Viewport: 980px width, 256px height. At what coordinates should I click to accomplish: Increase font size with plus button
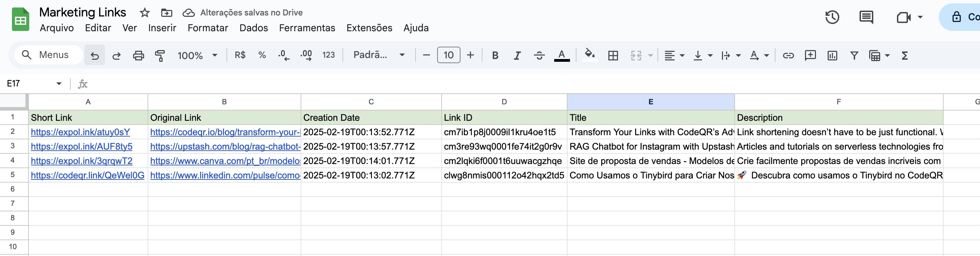(470, 55)
